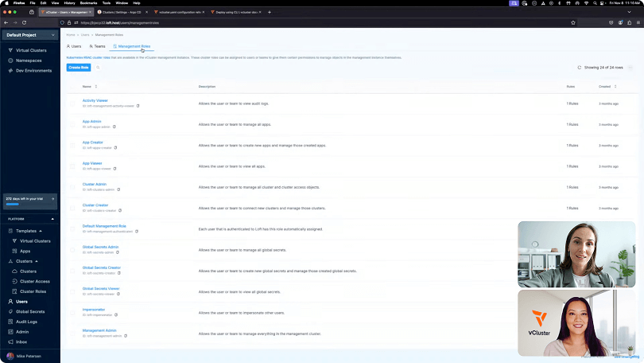
Task: Copy the ID of Activity Viewer role
Action: click(138, 106)
